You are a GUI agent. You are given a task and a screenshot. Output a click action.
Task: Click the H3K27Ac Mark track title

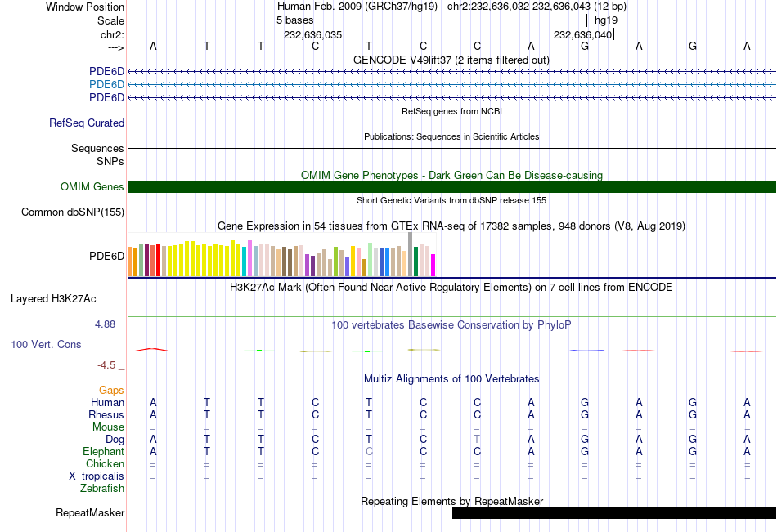coord(451,288)
